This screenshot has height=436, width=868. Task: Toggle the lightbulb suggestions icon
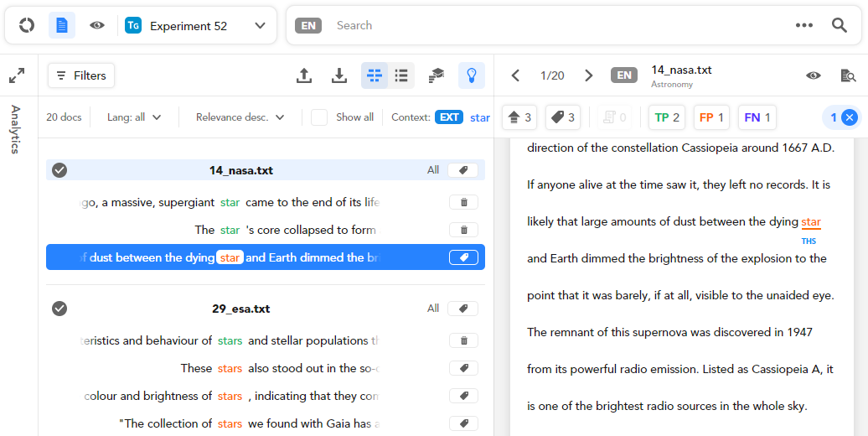pyautogui.click(x=472, y=75)
